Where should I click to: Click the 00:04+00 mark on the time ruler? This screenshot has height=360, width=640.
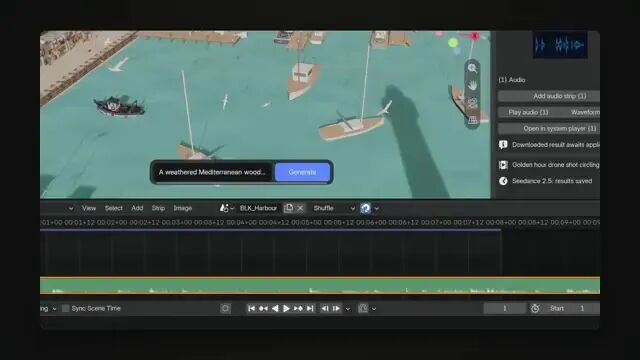tap(242, 222)
